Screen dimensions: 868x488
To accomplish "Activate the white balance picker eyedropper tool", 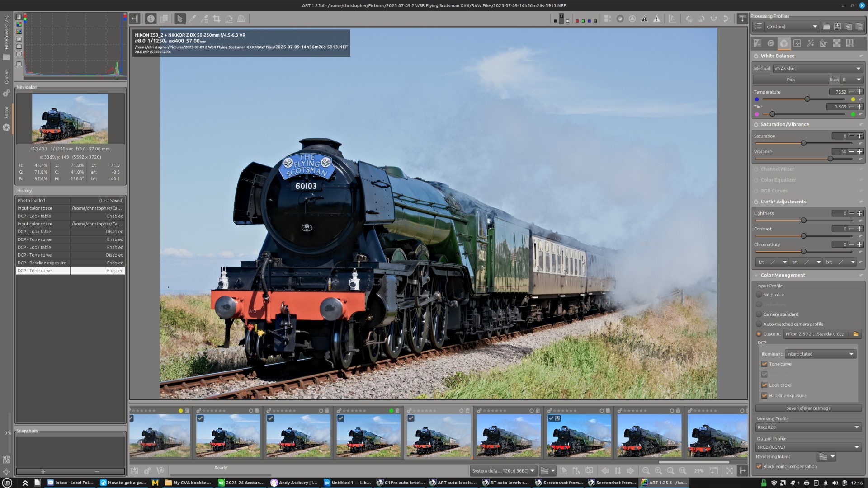I will click(x=192, y=19).
